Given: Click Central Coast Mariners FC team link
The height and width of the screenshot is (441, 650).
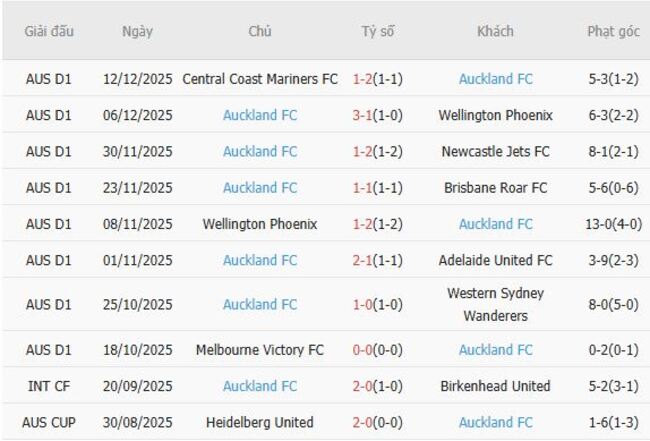Looking at the screenshot, I should (260, 79).
